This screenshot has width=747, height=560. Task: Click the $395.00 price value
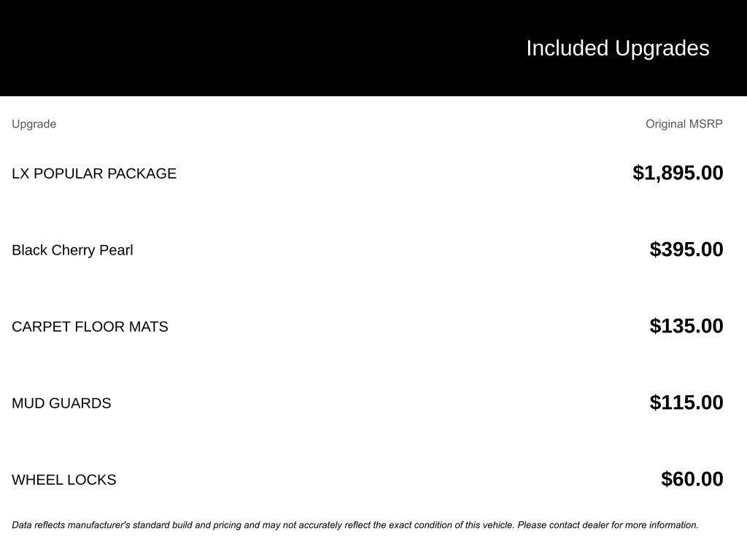[x=686, y=249]
